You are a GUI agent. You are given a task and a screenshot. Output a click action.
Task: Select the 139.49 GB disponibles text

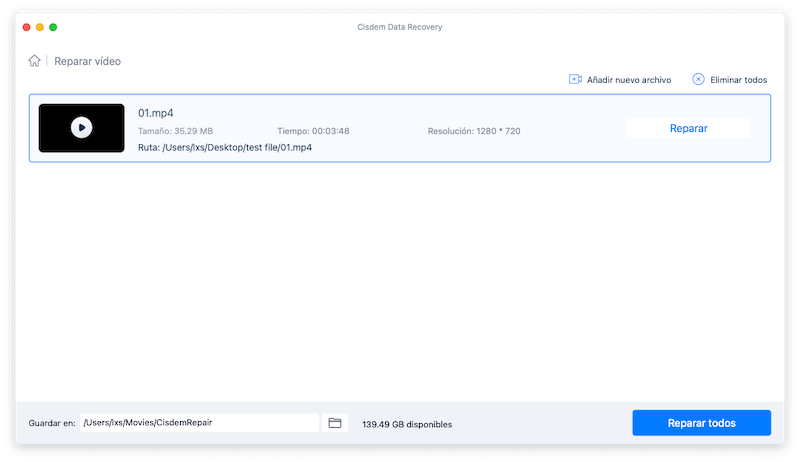pos(407,424)
